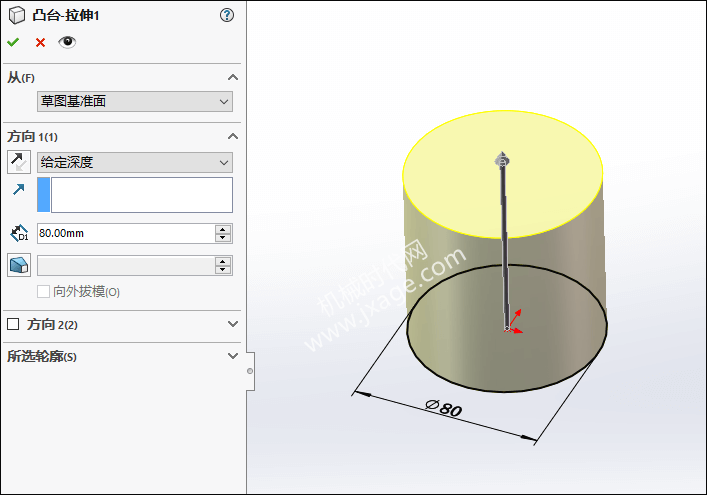
Task: Click the 凸台-拉伸1 title text
Action: pyautogui.click(x=66, y=15)
